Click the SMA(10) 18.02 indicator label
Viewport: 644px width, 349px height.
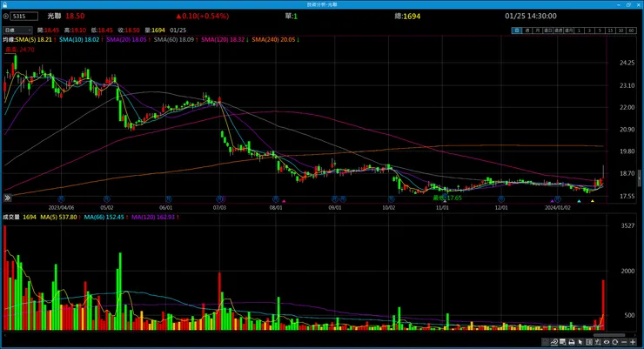(x=79, y=40)
